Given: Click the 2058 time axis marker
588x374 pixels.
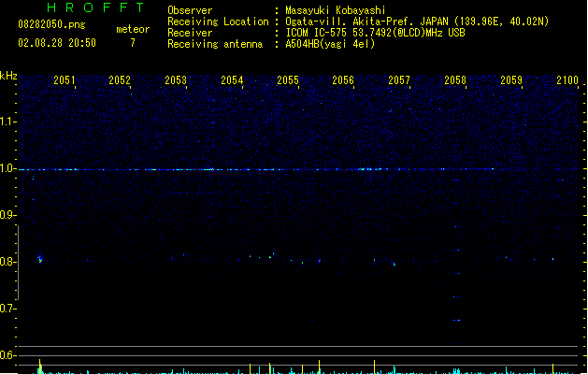Looking at the screenshot, I should tap(455, 80).
